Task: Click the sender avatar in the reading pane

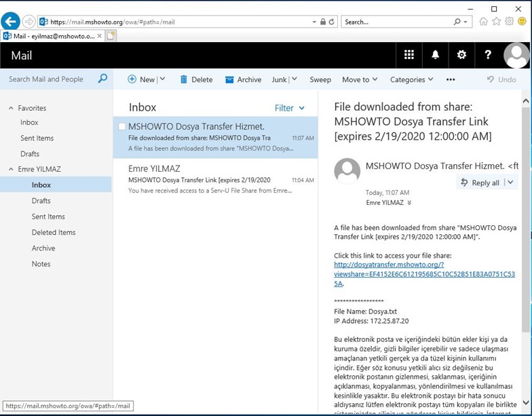Action: [x=347, y=171]
